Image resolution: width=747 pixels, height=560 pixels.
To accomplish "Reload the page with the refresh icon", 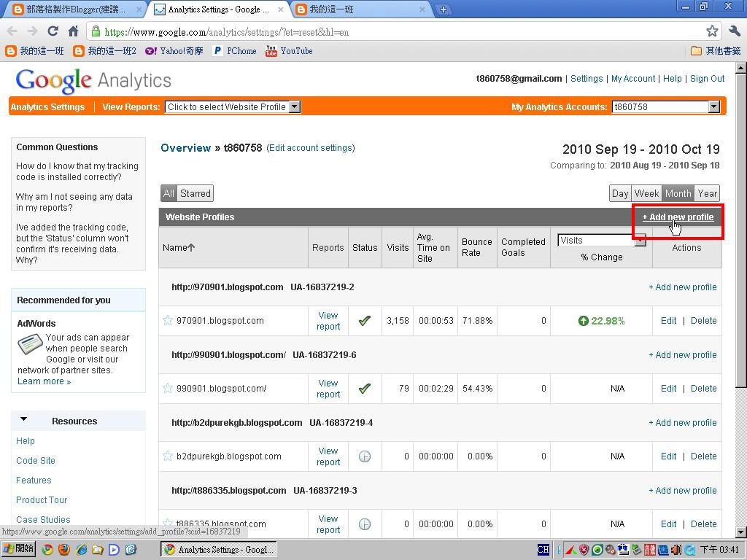I will pyautogui.click(x=53, y=31).
